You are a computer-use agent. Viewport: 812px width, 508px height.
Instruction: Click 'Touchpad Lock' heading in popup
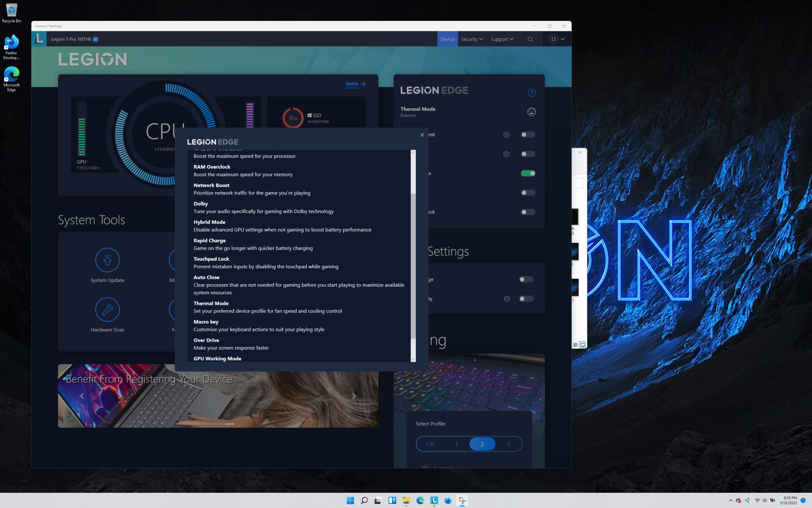pos(211,259)
